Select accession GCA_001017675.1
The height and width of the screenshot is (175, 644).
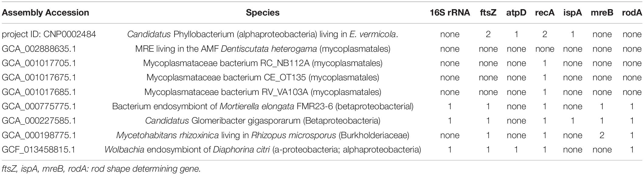coord(39,78)
